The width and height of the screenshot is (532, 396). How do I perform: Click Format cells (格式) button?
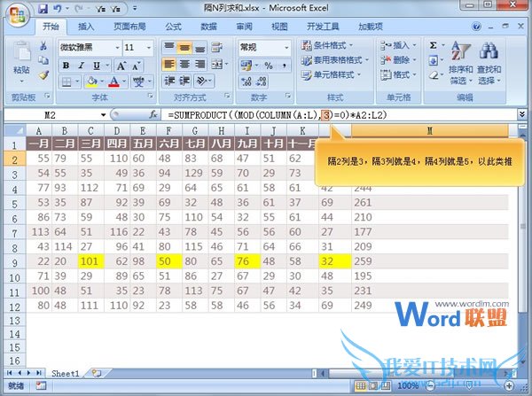(x=398, y=74)
